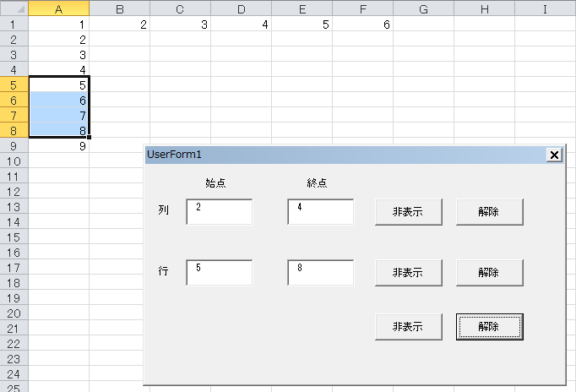The width and height of the screenshot is (576, 392).
Task: Select column H header
Action: [484, 8]
